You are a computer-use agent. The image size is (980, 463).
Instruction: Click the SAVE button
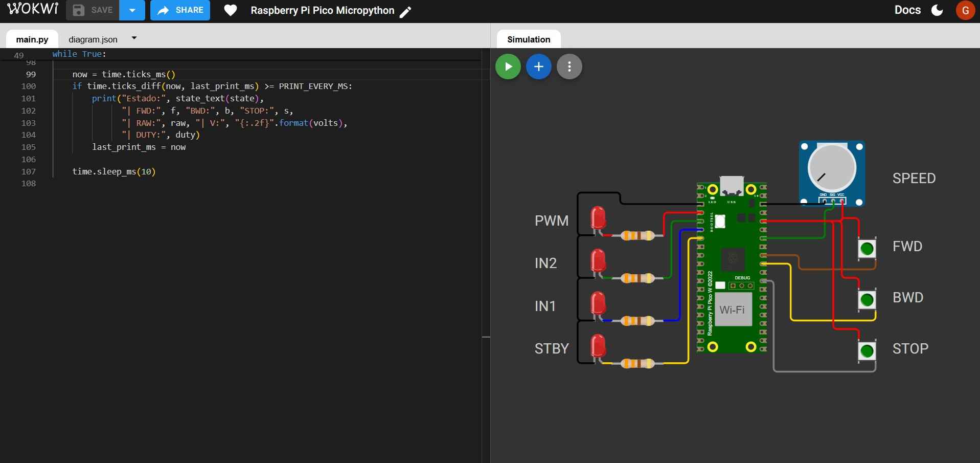click(93, 10)
